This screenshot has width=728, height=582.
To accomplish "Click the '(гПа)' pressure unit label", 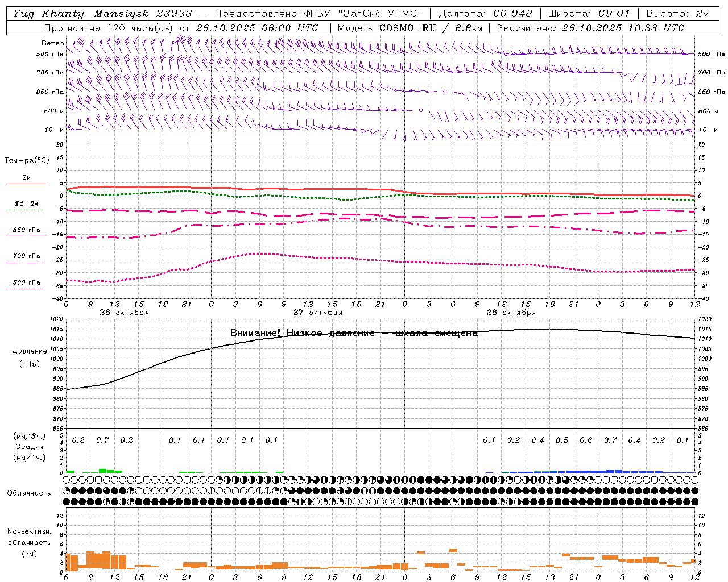I will pyautogui.click(x=30, y=364).
